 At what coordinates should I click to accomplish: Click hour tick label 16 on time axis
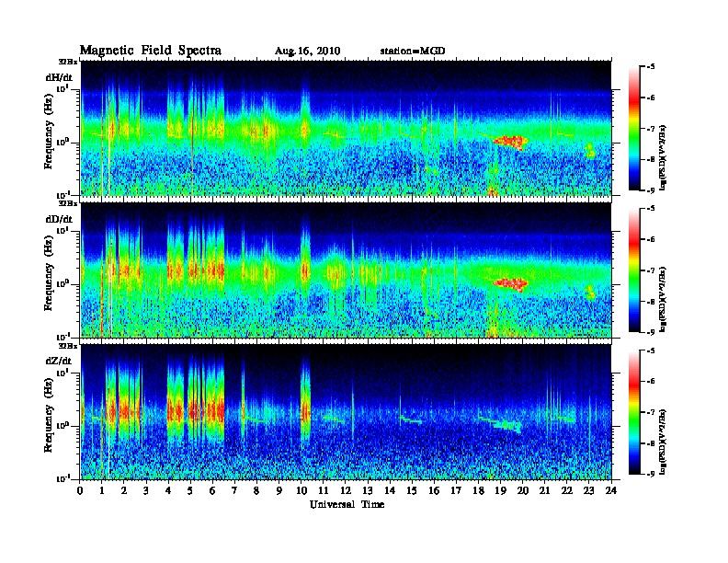coord(434,491)
